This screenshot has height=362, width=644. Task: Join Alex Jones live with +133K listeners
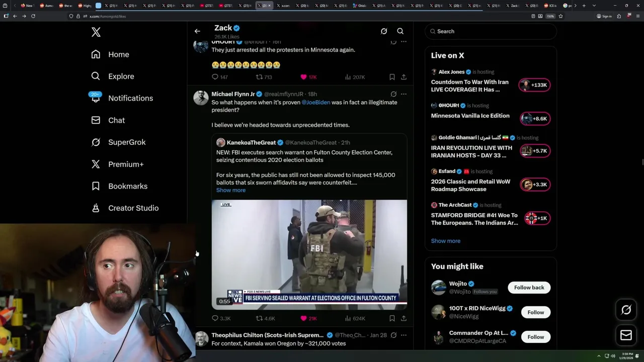[535, 85]
